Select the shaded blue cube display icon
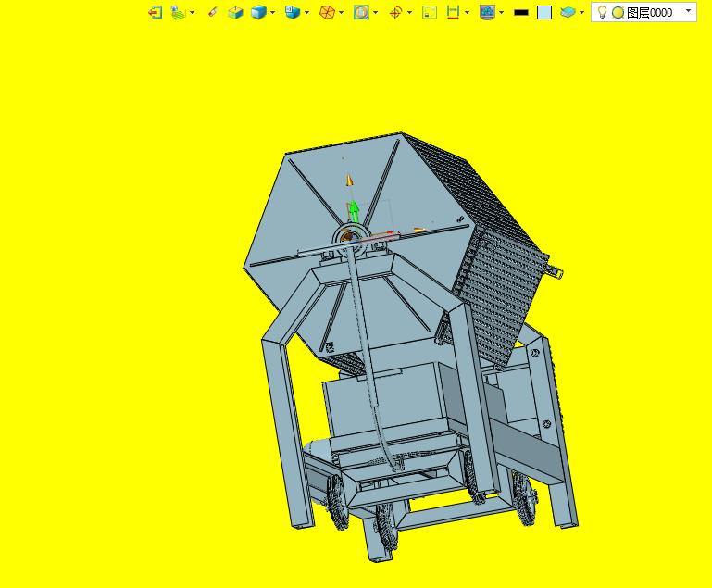 (258, 12)
